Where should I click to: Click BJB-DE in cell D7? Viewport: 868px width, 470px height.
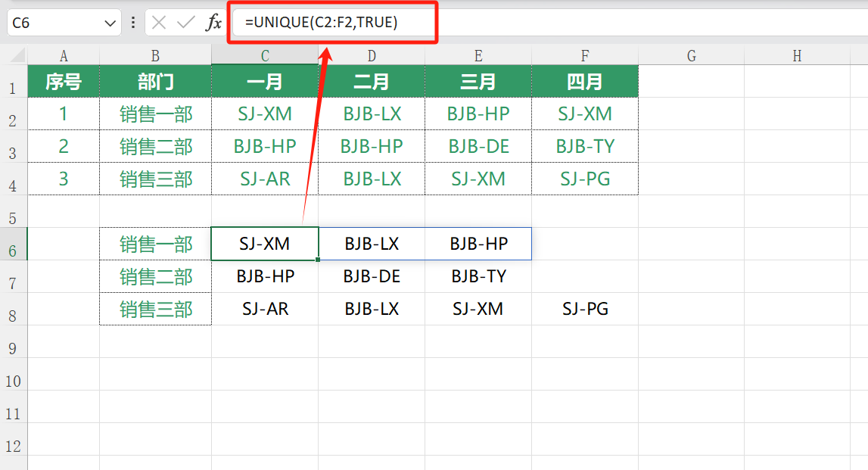(x=372, y=276)
